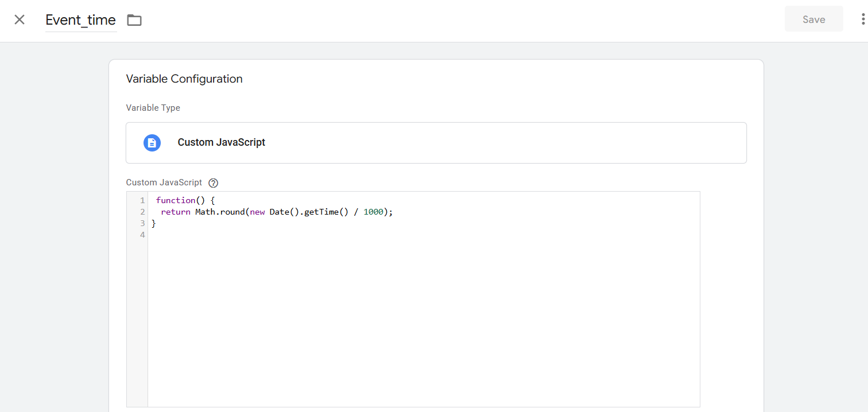
Task: Place cursor on the function keyword
Action: tap(175, 200)
